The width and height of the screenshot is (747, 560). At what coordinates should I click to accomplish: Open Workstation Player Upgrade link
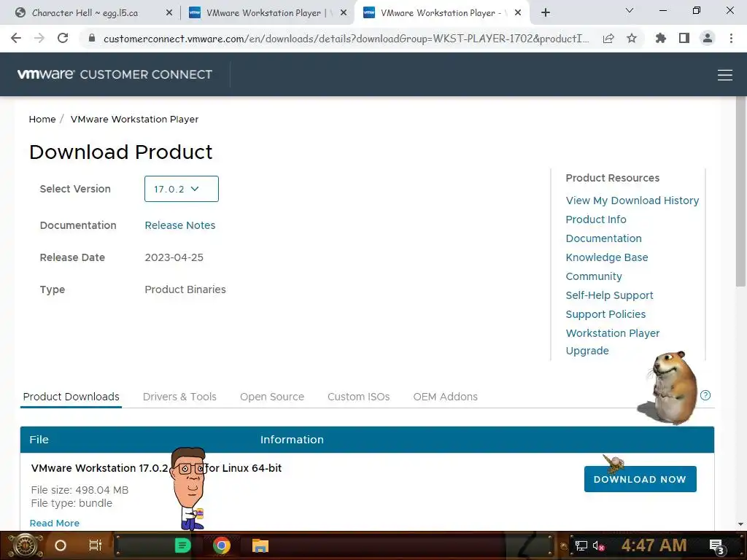(612, 342)
